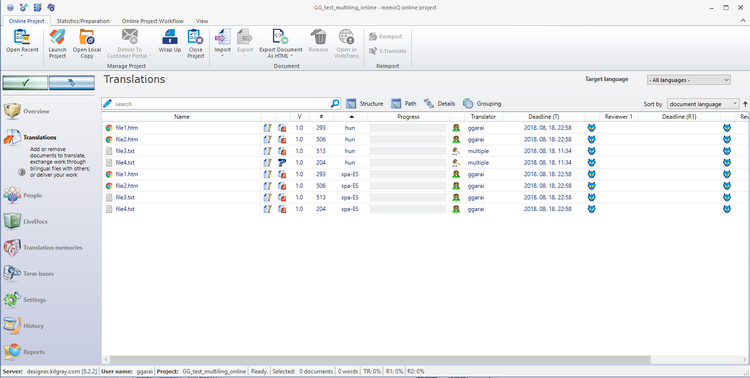Select file4.txt in the spa-ES row
This screenshot has width=750, height=378.
(x=125, y=209)
